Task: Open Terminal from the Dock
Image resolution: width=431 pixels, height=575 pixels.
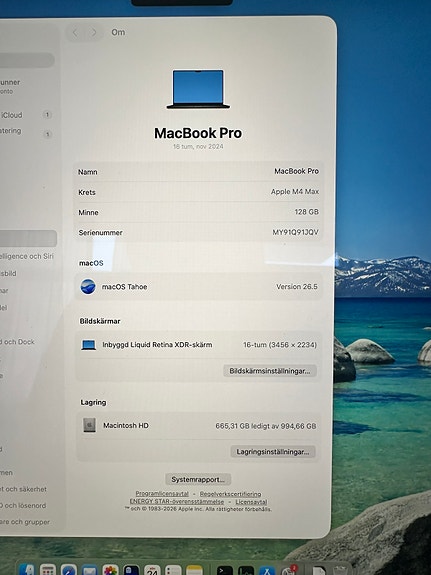Action: click(224, 570)
